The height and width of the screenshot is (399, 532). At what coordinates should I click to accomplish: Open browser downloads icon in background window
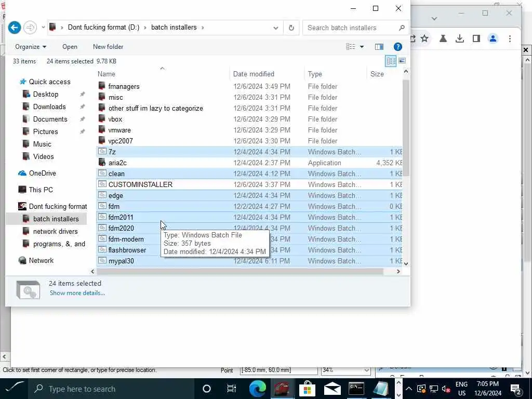[460, 38]
